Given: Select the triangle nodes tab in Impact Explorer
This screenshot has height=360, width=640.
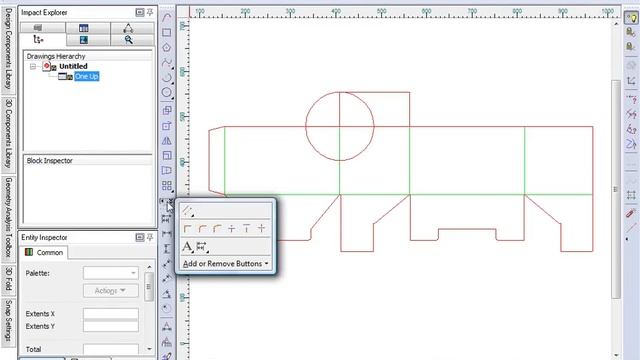Looking at the screenshot, I should [132, 28].
